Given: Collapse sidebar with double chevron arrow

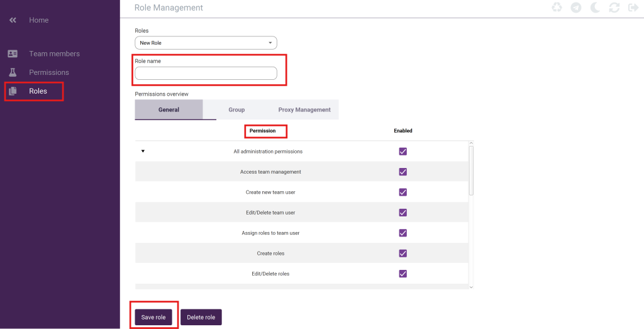Looking at the screenshot, I should [13, 20].
